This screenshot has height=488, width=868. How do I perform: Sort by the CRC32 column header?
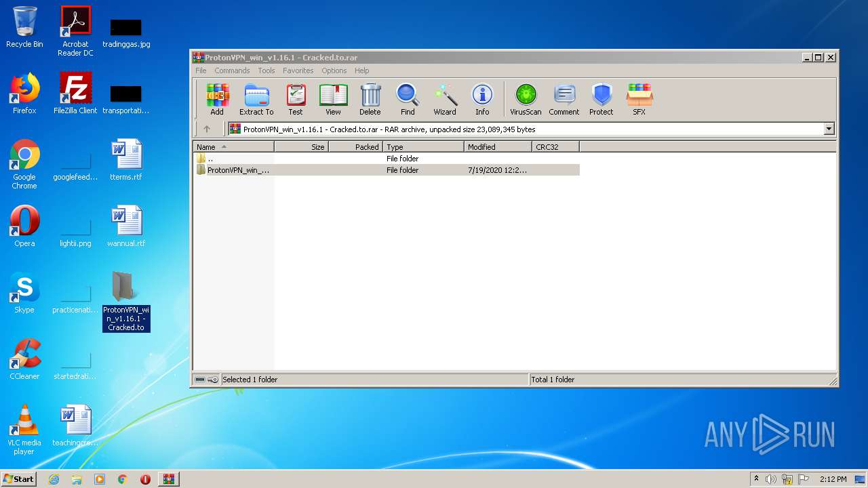556,146
